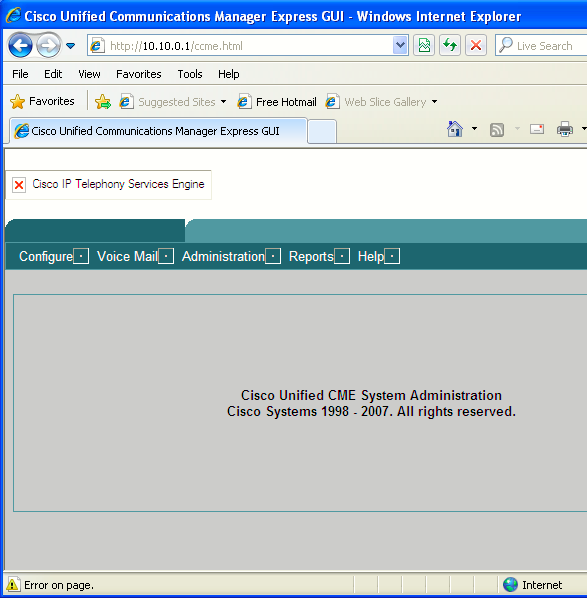Open the Administration menu
Screen dimensions: 587x598
(223, 256)
